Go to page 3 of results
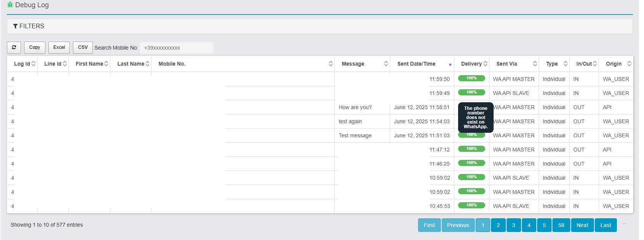This screenshot has height=240, width=644. click(513, 225)
